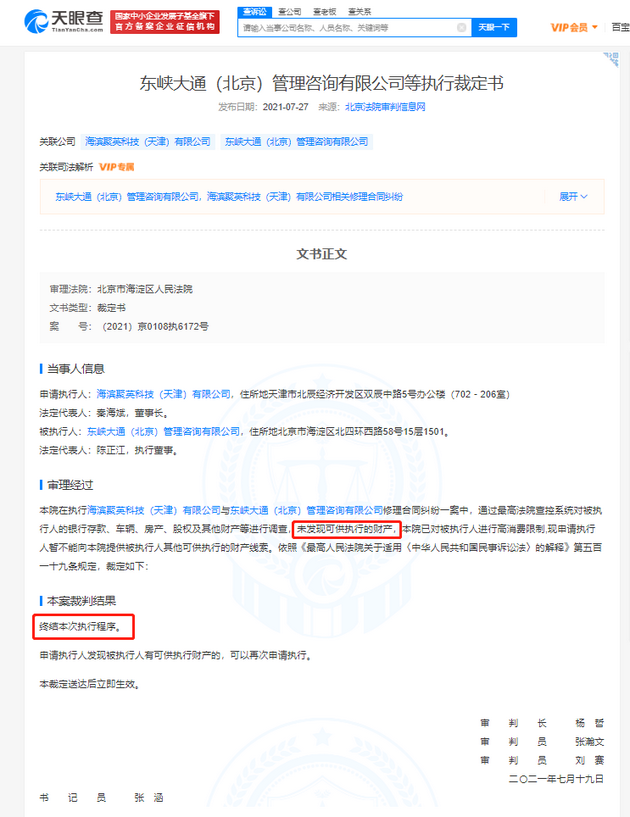The width and height of the screenshot is (630, 817).
Task: Expand the related judicial analysis with 展开
Action: (573, 196)
